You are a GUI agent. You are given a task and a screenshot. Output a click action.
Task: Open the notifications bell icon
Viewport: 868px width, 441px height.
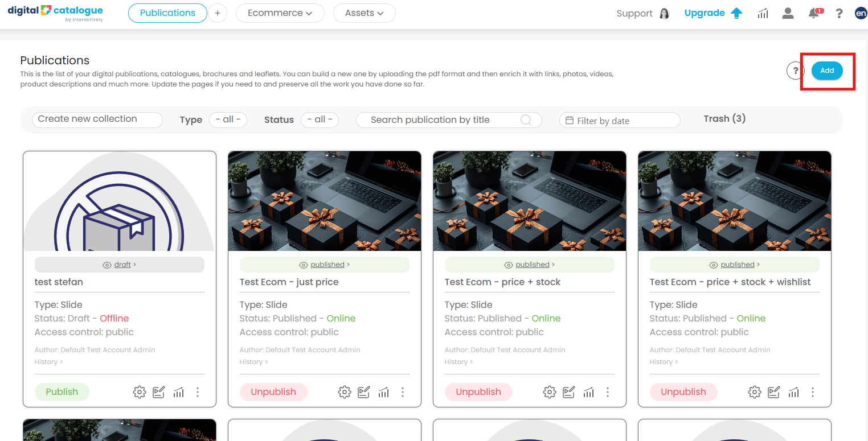814,14
